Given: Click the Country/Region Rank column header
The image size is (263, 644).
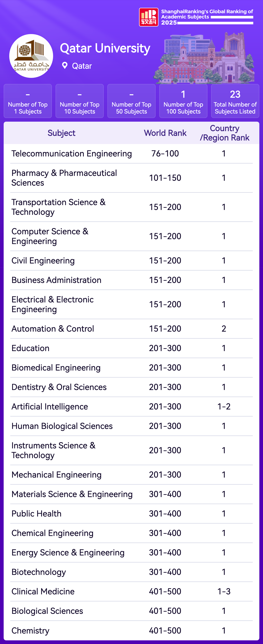Looking at the screenshot, I should 225,133.
